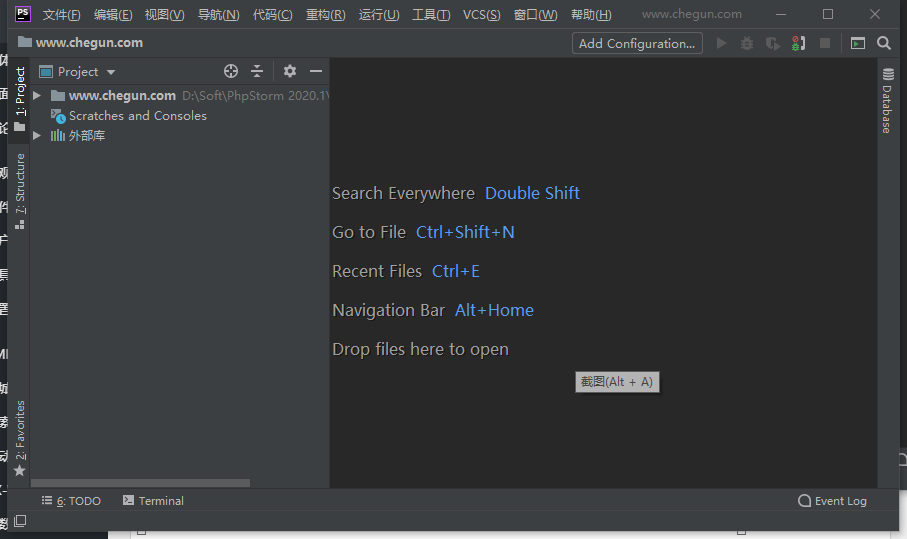Open the 窗口(W) menu
Viewport: 907px width, 539px height.
pos(535,14)
